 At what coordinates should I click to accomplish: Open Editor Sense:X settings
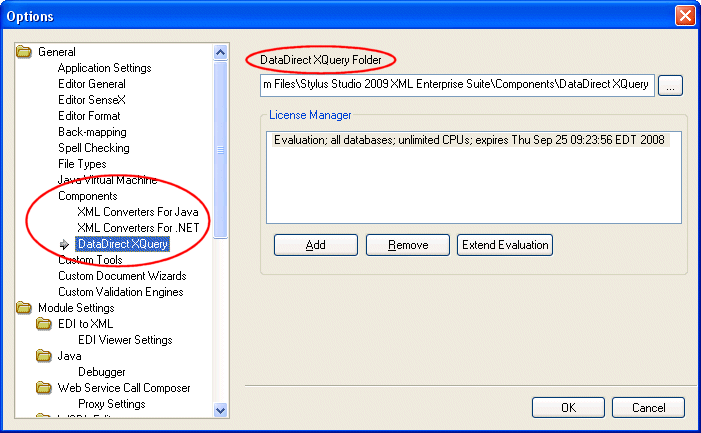pyautogui.click(x=92, y=100)
